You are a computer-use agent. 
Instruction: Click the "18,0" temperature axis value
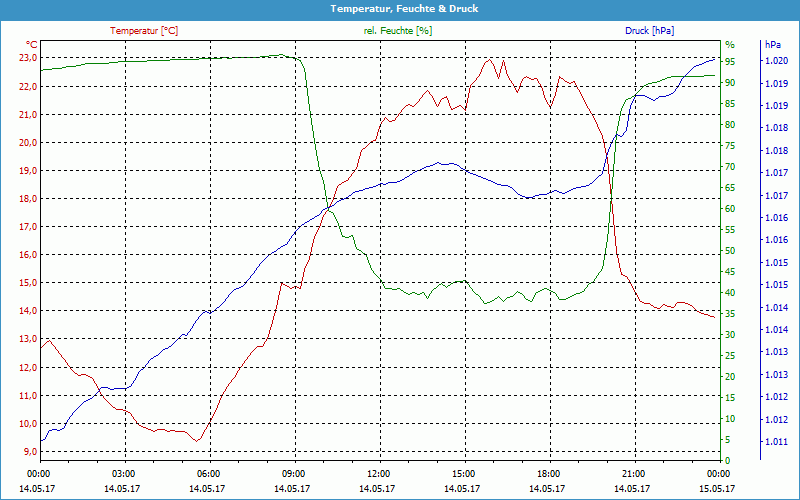28,199
